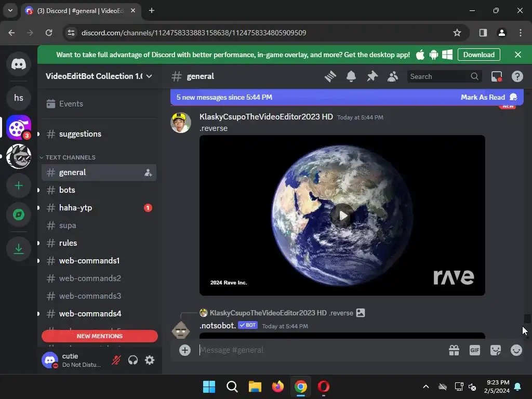Open the .notsobot. bot avatar
The image size is (532, 399).
point(181,330)
